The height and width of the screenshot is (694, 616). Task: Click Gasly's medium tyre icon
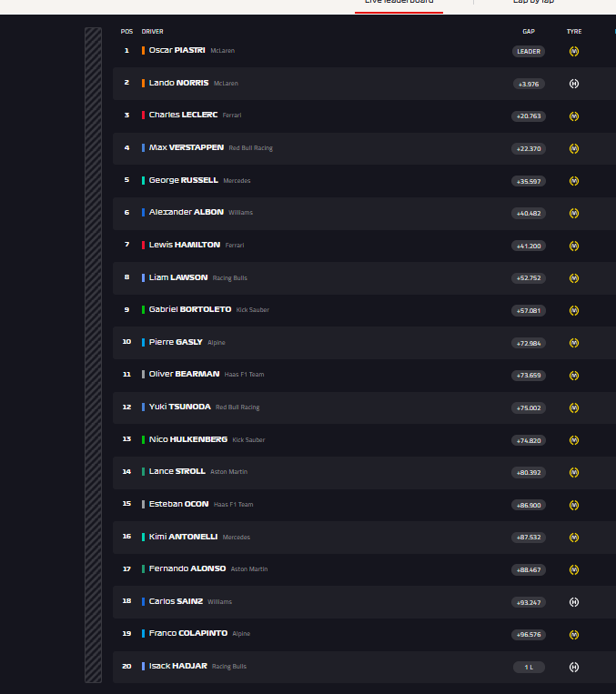tap(574, 343)
